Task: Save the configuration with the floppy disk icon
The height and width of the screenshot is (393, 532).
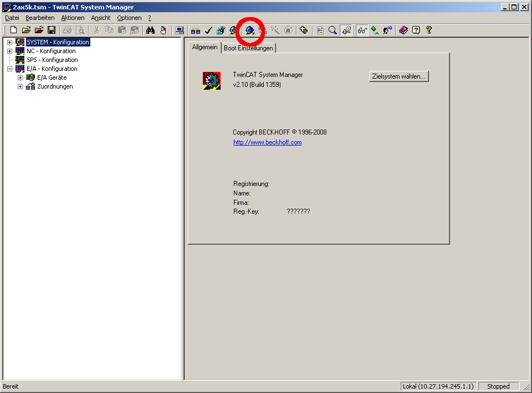Action: [x=52, y=30]
